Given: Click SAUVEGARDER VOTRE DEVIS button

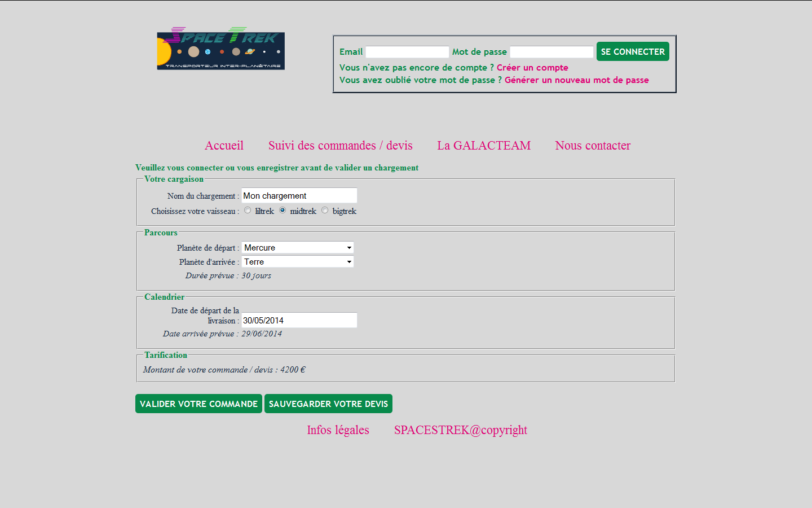Looking at the screenshot, I should (328, 404).
